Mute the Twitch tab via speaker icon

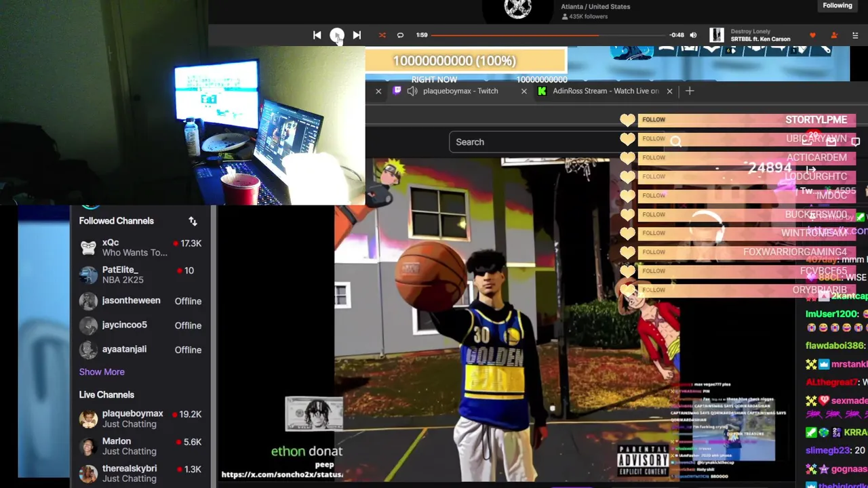click(x=412, y=91)
